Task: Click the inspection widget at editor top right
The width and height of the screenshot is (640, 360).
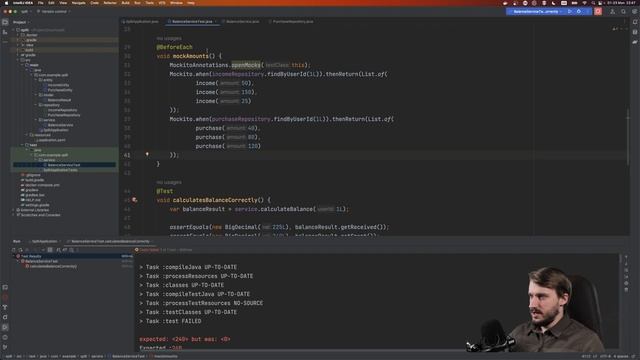Action: point(620,29)
